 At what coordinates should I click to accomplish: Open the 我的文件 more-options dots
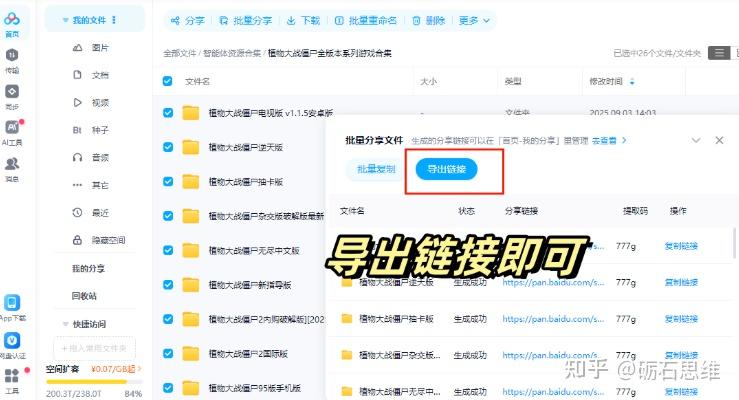point(114,20)
